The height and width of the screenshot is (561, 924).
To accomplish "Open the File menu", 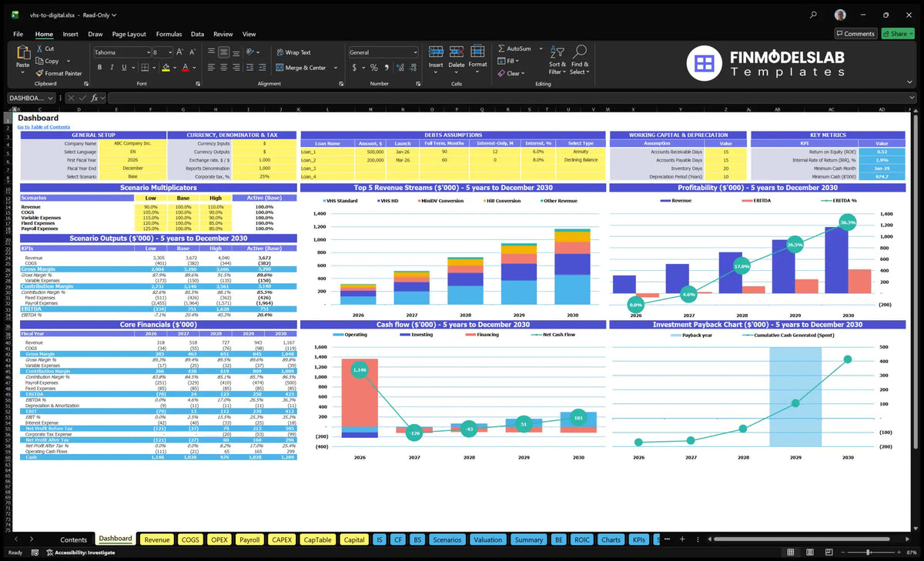I will [18, 34].
